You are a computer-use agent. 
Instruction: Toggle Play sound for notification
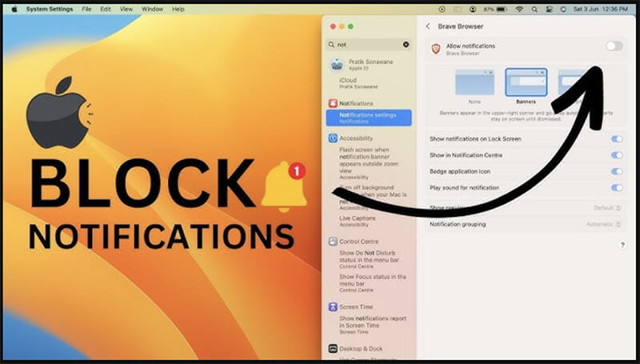tap(617, 188)
